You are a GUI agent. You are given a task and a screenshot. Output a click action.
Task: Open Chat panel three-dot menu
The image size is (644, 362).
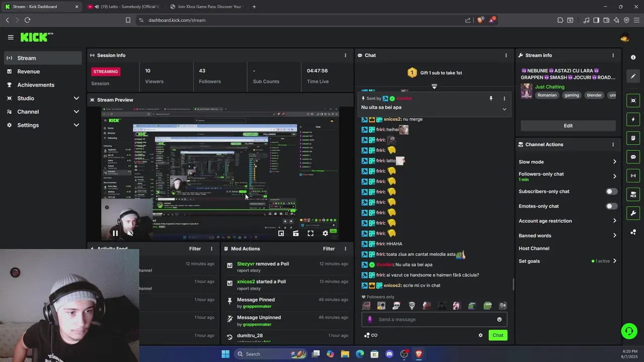point(506,55)
